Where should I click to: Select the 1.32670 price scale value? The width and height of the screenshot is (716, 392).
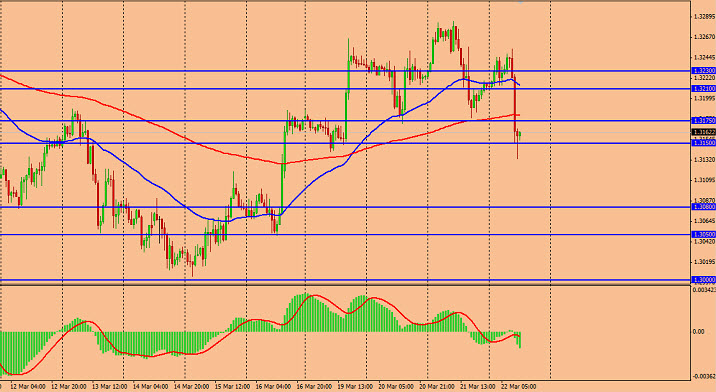tap(704, 37)
